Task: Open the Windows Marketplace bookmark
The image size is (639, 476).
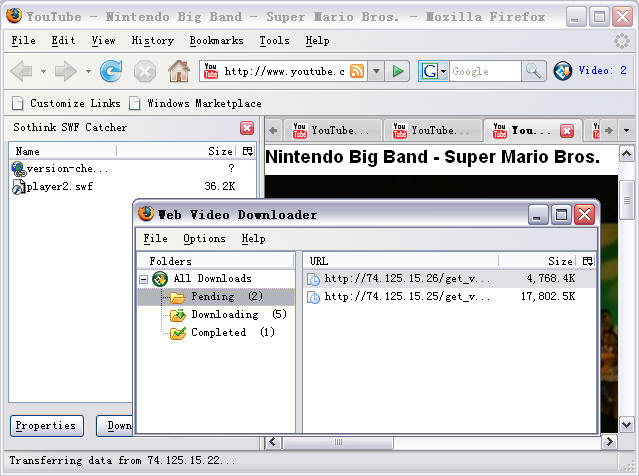Action: (196, 104)
